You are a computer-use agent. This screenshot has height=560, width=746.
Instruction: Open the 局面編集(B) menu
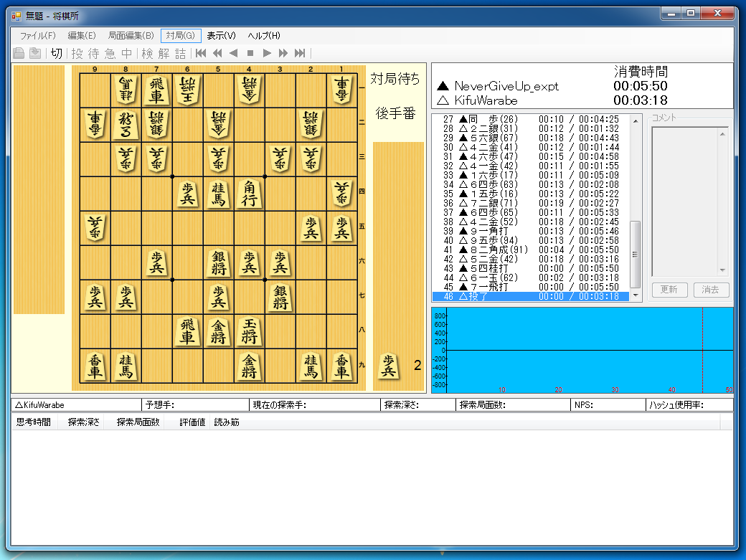pos(131,36)
